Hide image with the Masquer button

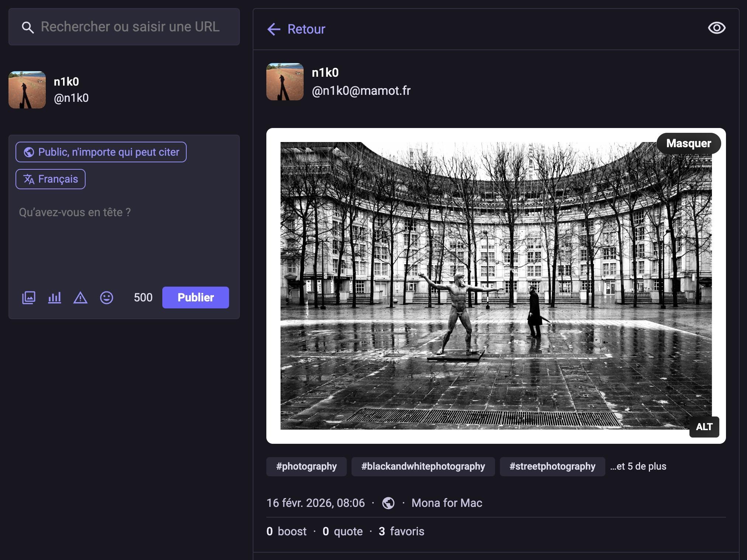coord(688,144)
